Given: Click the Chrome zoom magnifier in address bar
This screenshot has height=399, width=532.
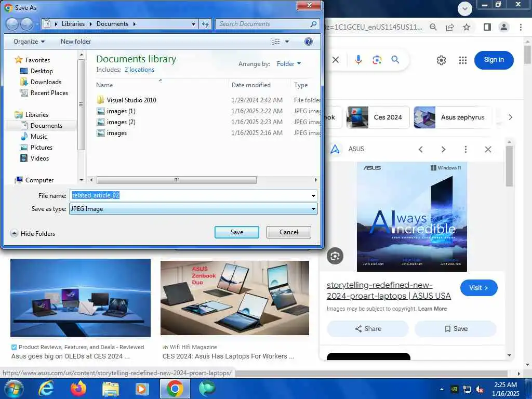Looking at the screenshot, I should (433, 27).
